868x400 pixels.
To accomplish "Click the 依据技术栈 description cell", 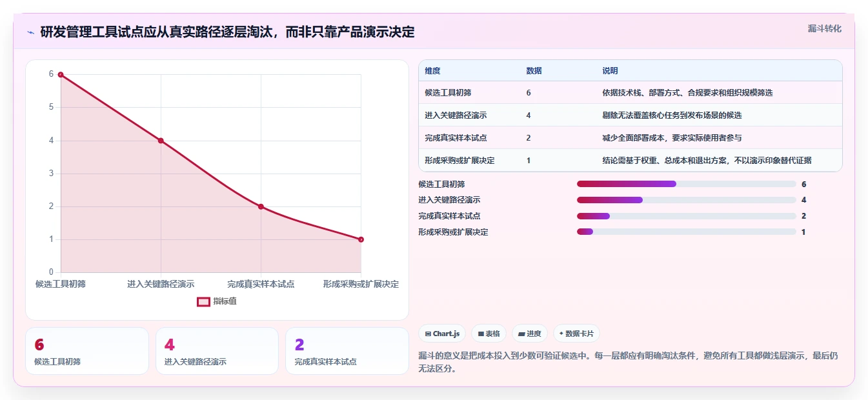I will click(x=687, y=93).
